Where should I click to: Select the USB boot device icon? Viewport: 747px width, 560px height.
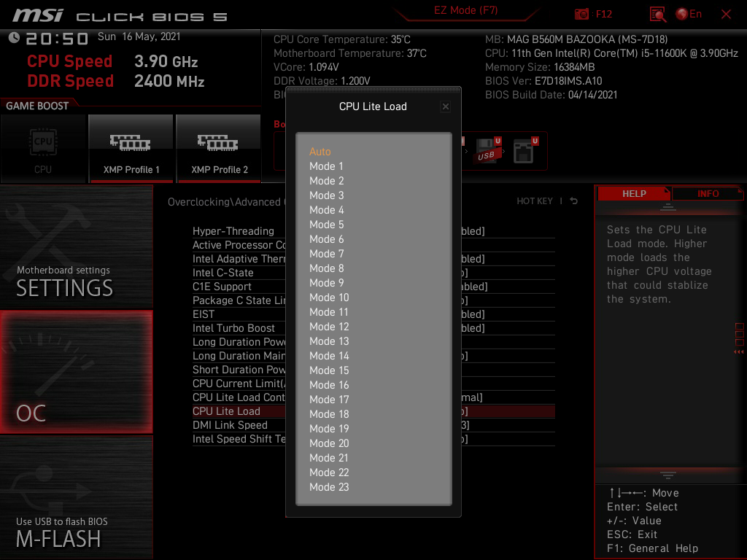click(488, 150)
